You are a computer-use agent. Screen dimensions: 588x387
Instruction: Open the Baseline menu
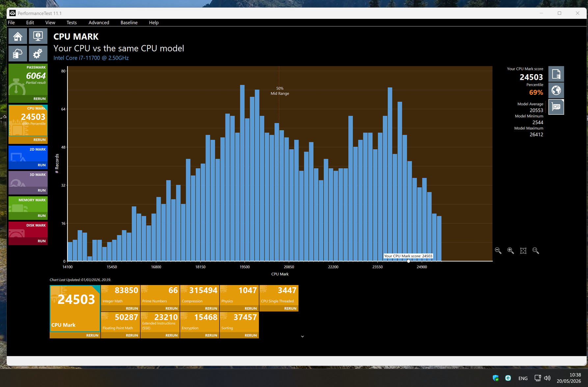point(129,23)
